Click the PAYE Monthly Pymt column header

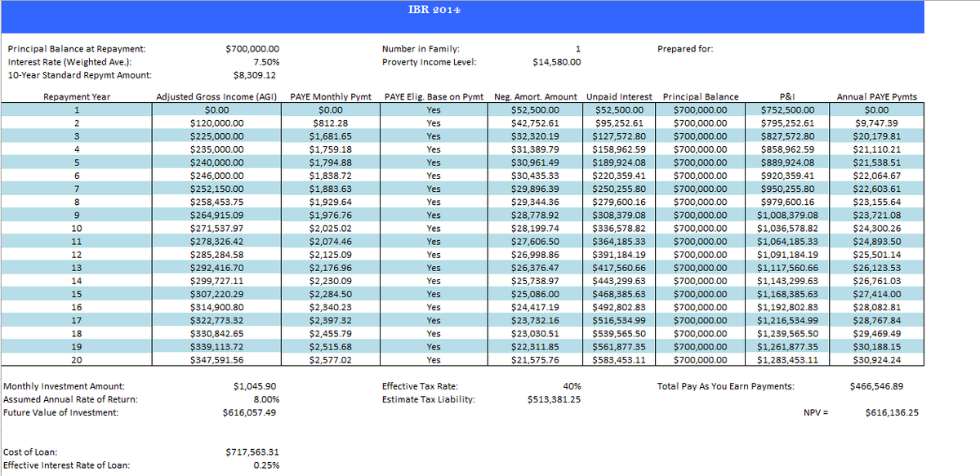coord(331,97)
